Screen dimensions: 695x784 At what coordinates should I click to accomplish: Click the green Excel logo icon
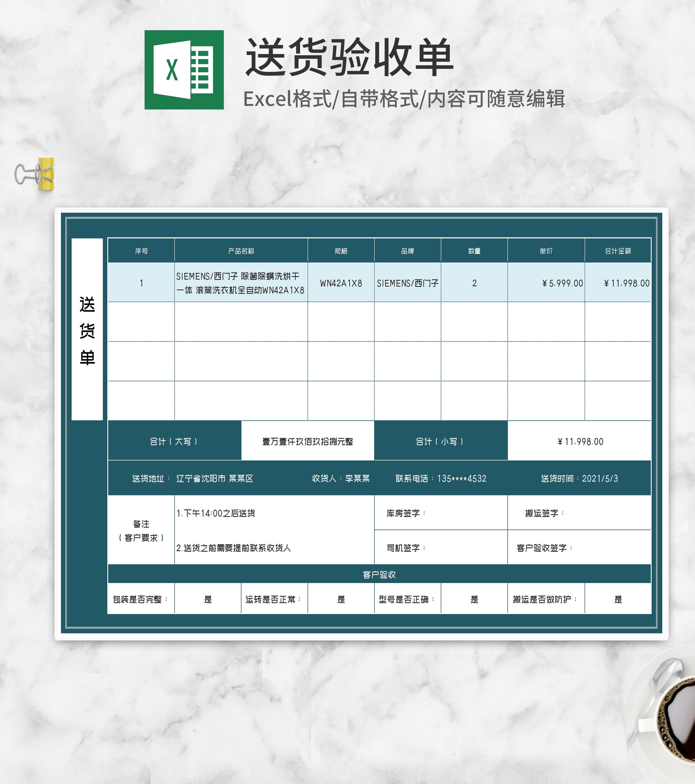click(184, 70)
